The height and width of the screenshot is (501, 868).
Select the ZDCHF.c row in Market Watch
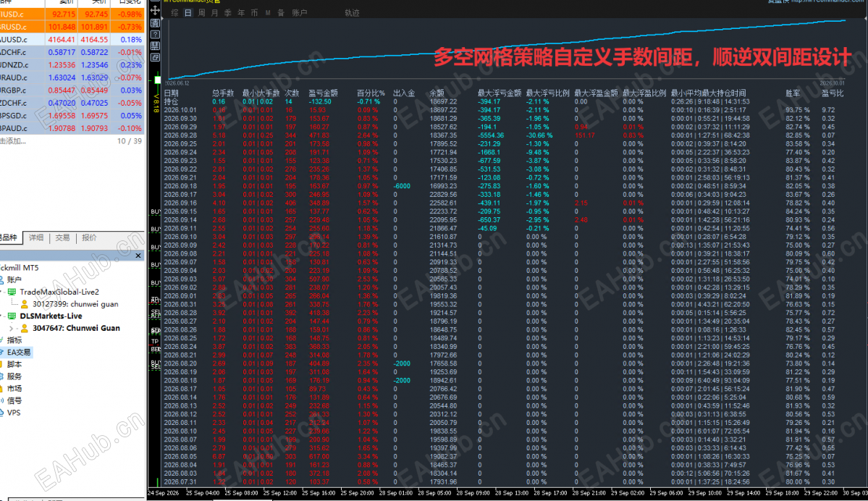pos(72,103)
